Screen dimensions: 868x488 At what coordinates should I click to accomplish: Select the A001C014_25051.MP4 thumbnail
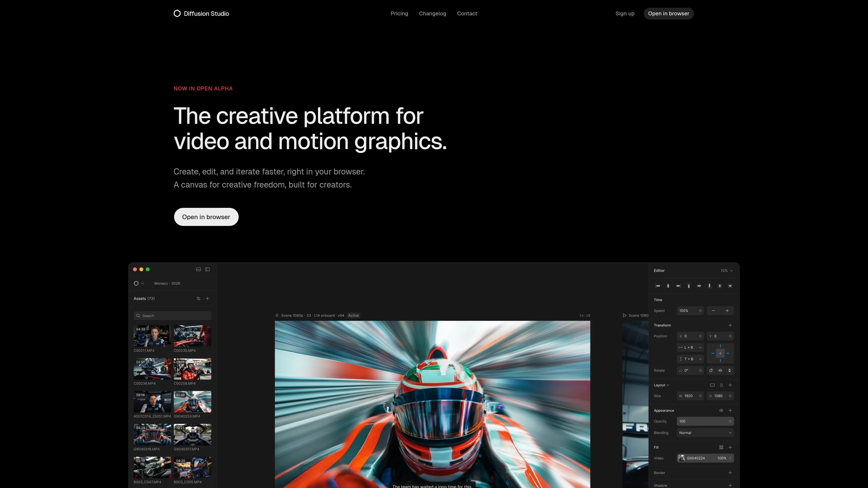pyautogui.click(x=152, y=402)
